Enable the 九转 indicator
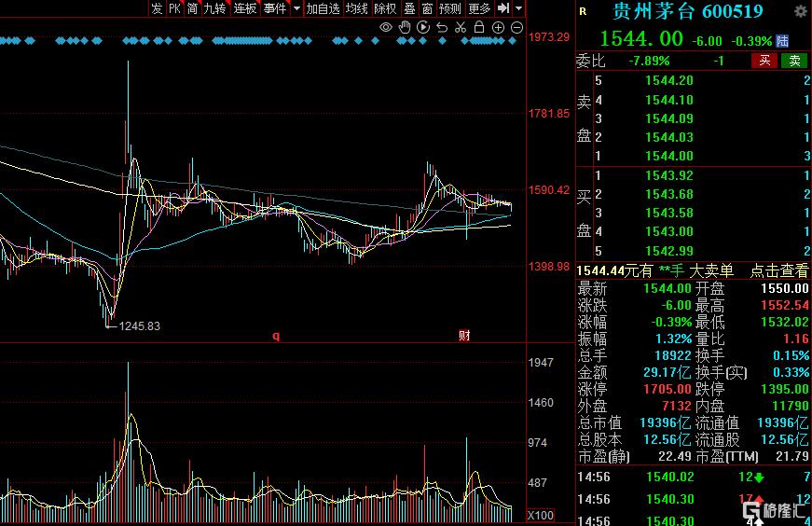The height and width of the screenshot is (526, 812). 214,8
